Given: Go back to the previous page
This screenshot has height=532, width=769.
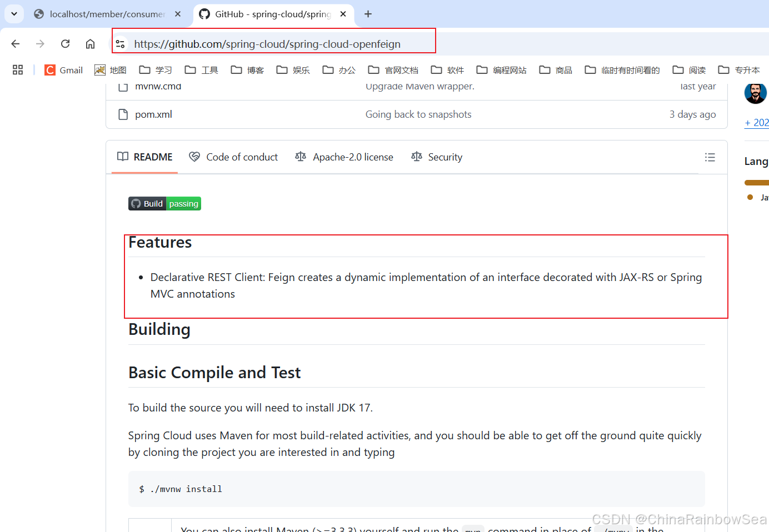Looking at the screenshot, I should (16, 44).
